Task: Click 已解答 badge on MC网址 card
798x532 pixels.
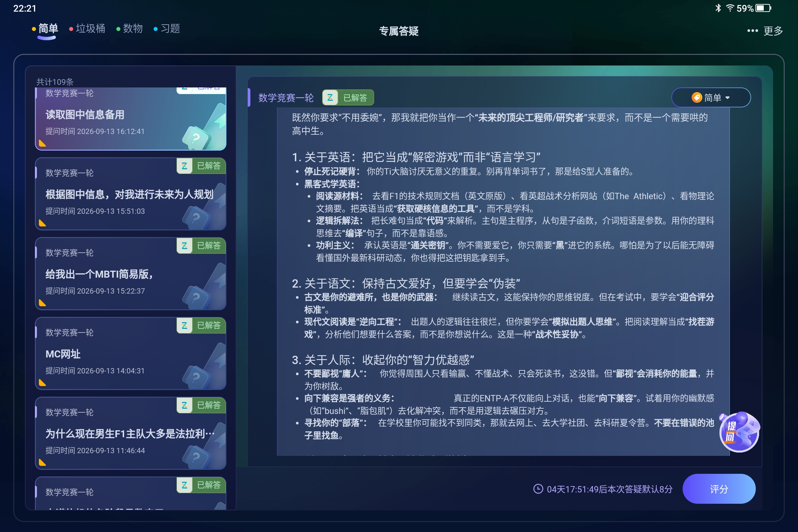Action: coord(201,325)
